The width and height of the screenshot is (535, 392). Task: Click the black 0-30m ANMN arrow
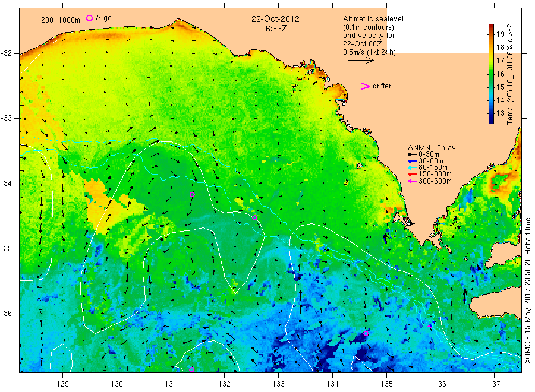coord(412,155)
